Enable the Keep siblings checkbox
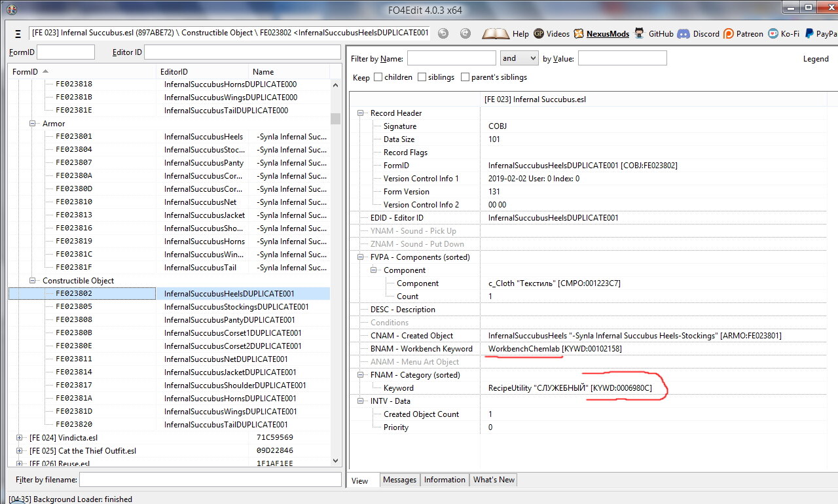Screen dimensions: 838x504 click(x=422, y=77)
